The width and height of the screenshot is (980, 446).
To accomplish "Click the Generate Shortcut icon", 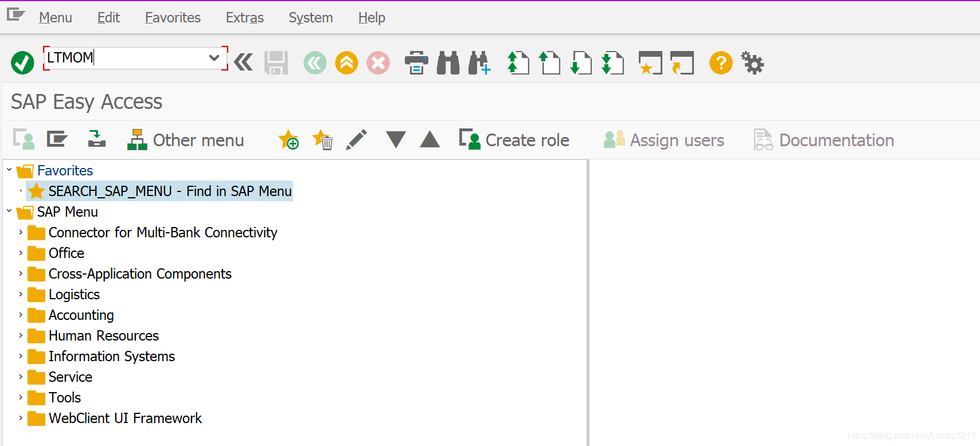I will [x=682, y=62].
